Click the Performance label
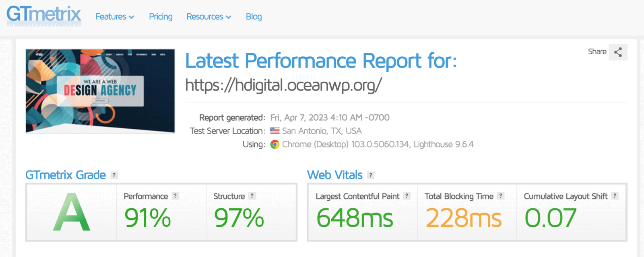Image resolution: width=644 pixels, height=257 pixels. [146, 196]
